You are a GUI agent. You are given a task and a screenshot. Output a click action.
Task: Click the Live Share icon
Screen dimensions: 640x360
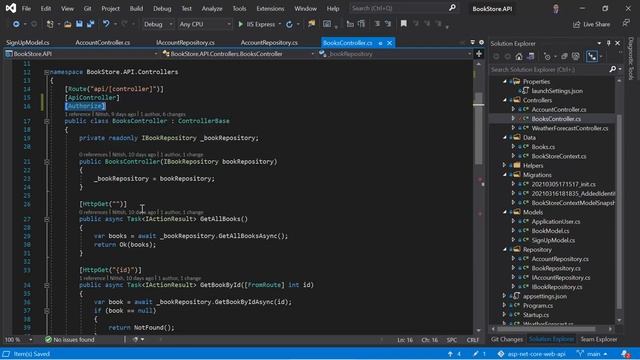click(576, 24)
